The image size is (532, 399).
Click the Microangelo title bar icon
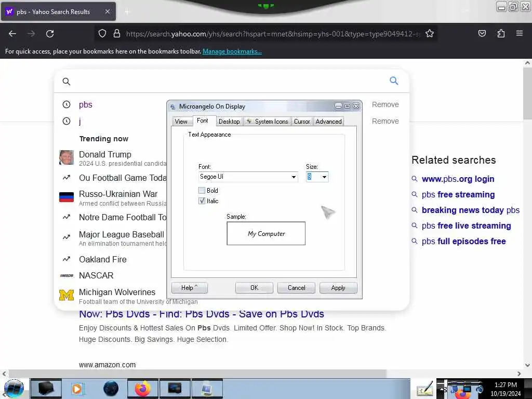pyautogui.click(x=172, y=107)
